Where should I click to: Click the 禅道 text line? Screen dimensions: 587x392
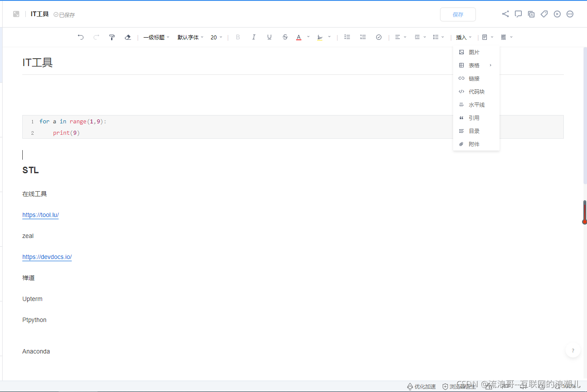28,278
